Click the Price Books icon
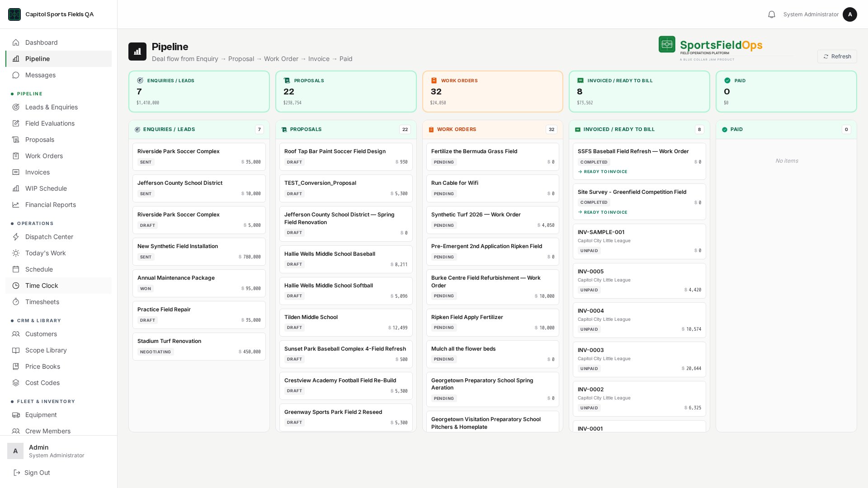The image size is (868, 488). click(x=16, y=366)
